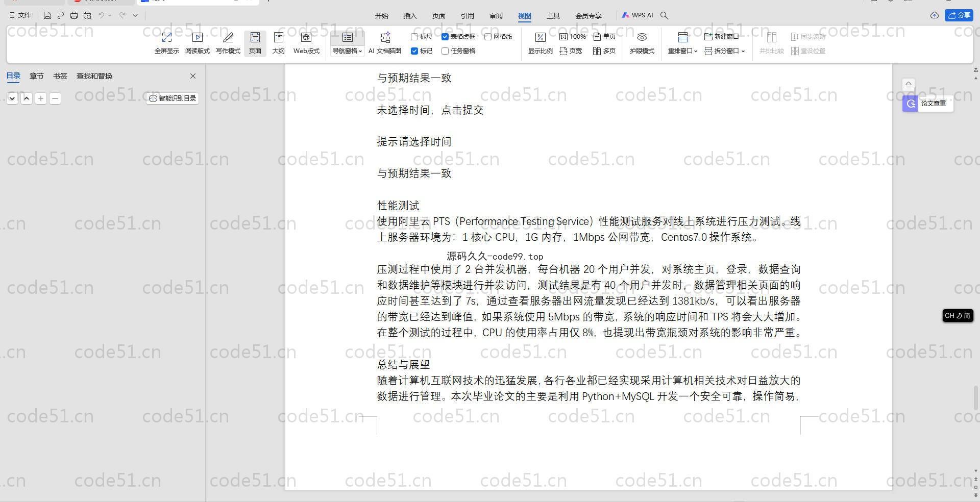Click the search magnifier icon
The height and width of the screenshot is (502, 980).
(x=664, y=15)
